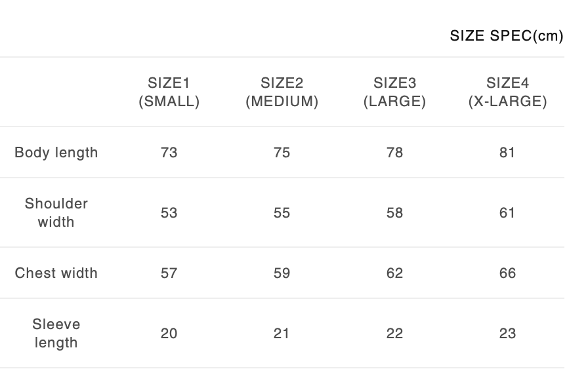Select the SIZE2 (MEDIUM) column header

(282, 92)
